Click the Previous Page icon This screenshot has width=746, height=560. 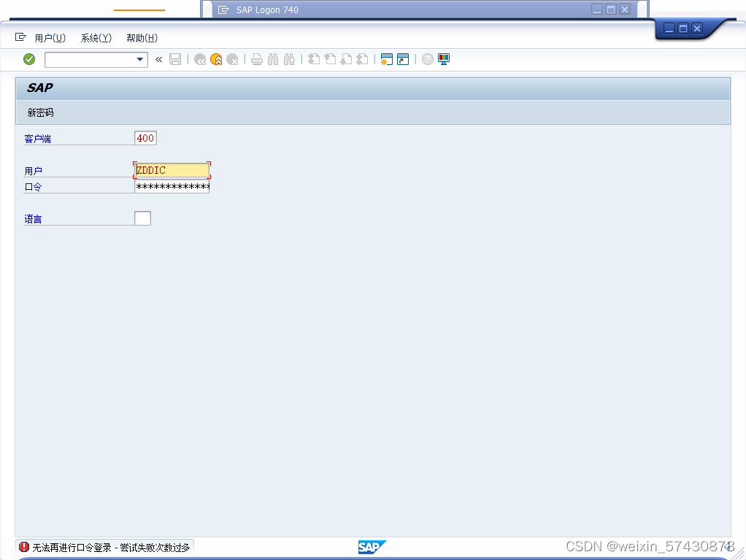330,59
